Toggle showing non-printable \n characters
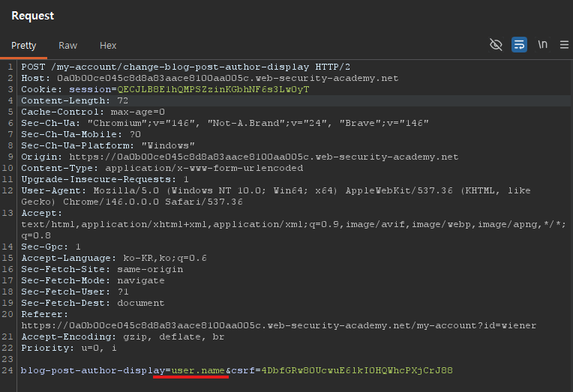The image size is (573, 392). pos(542,45)
